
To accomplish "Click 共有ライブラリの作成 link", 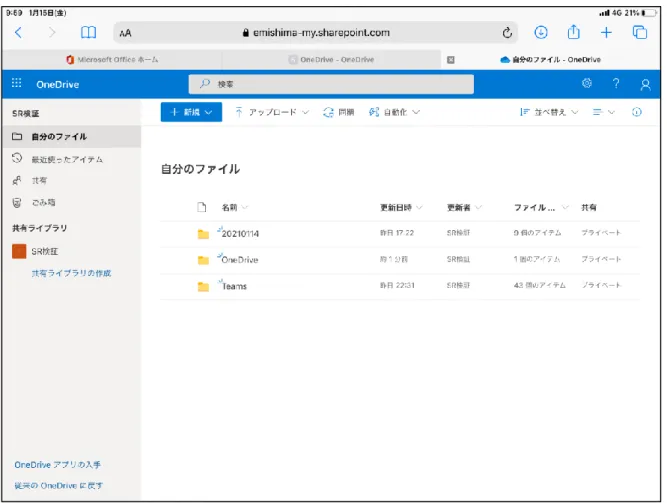I will click(x=71, y=273).
